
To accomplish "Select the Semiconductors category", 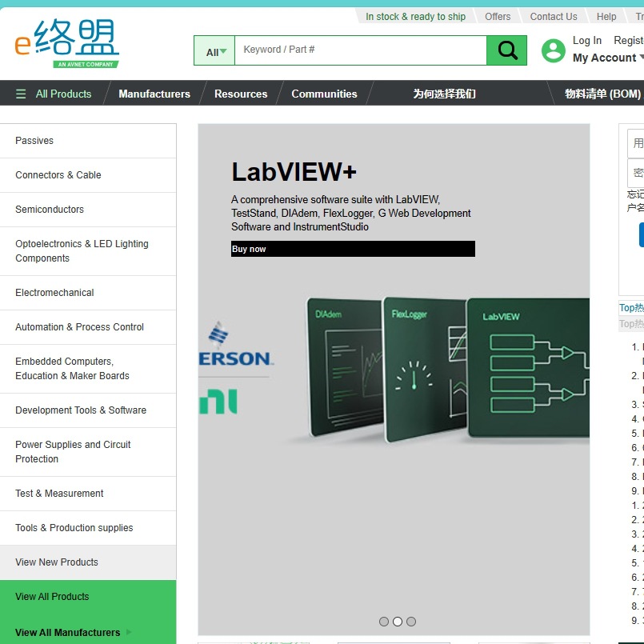I will point(88,210).
